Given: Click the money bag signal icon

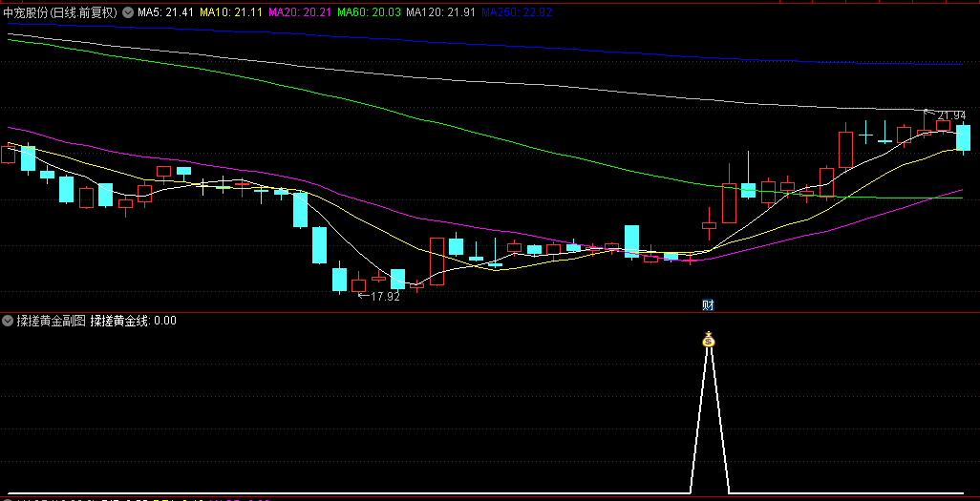Looking at the screenshot, I should (709, 340).
